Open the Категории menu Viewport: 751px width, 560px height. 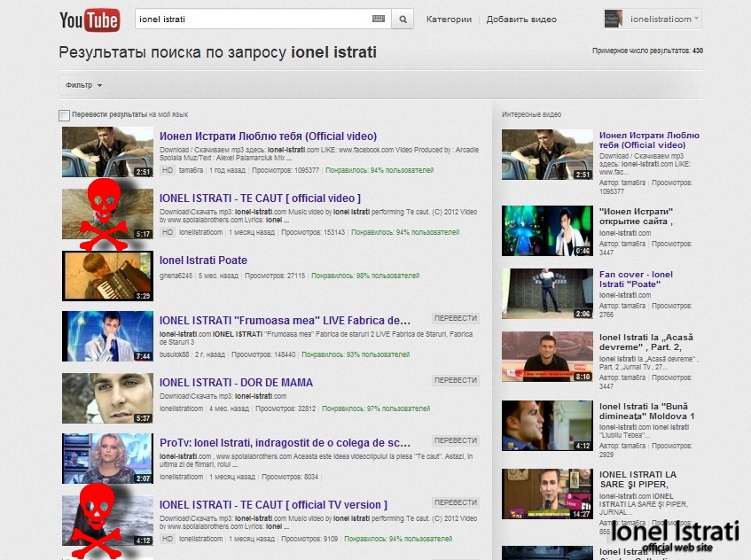click(x=449, y=19)
